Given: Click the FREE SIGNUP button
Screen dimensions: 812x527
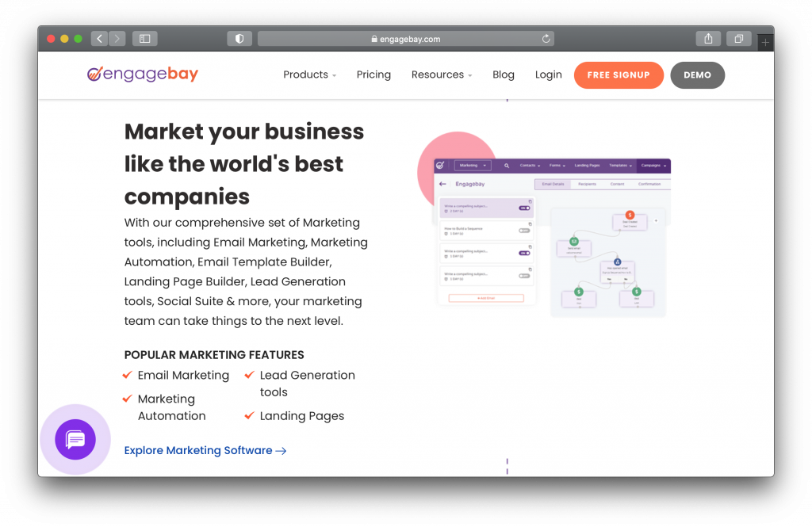Looking at the screenshot, I should [x=619, y=75].
